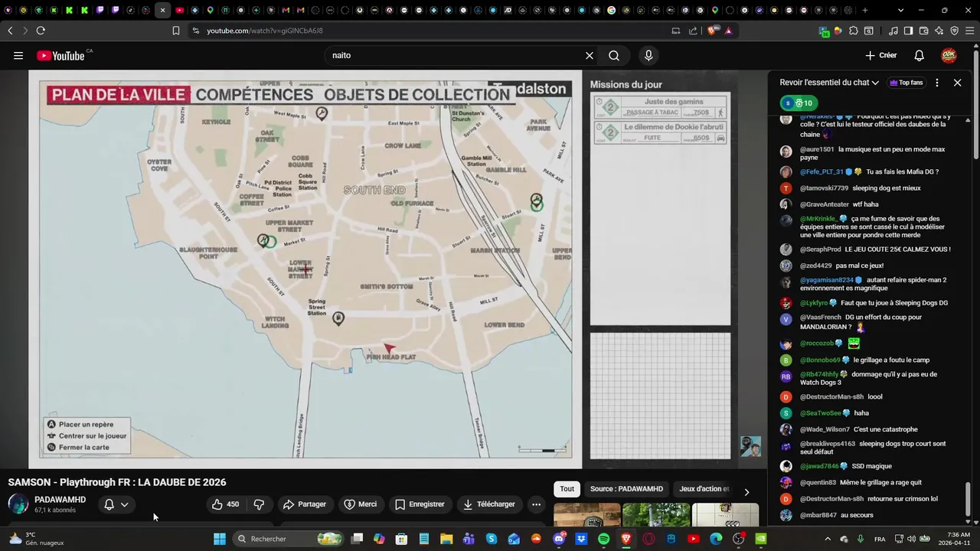This screenshot has width=980, height=551.
Task: Open the PADAWAMHD channel avatar
Action: pos(18,504)
